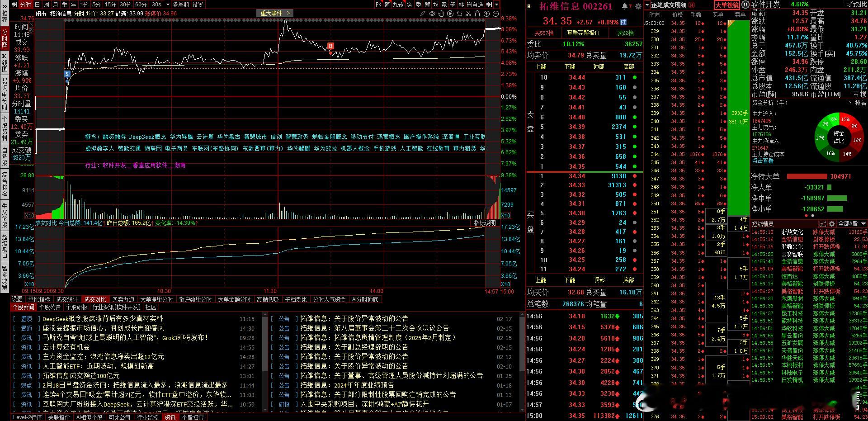Toggle the eye visibility icon in chart toolbar
Screen dimensions: 868x421
(432, 14)
